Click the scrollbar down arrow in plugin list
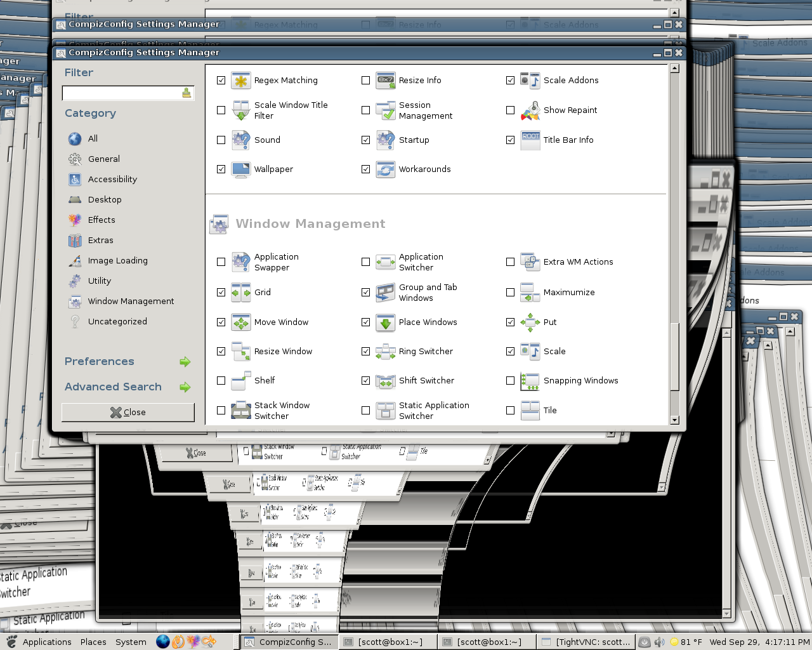 click(x=674, y=420)
